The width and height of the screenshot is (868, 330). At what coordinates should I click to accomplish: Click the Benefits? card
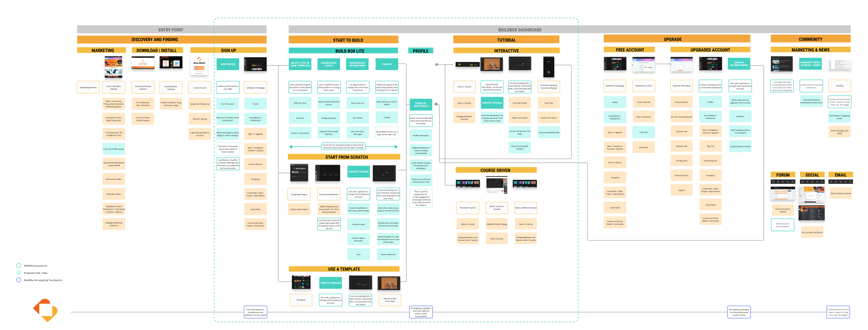(740, 116)
